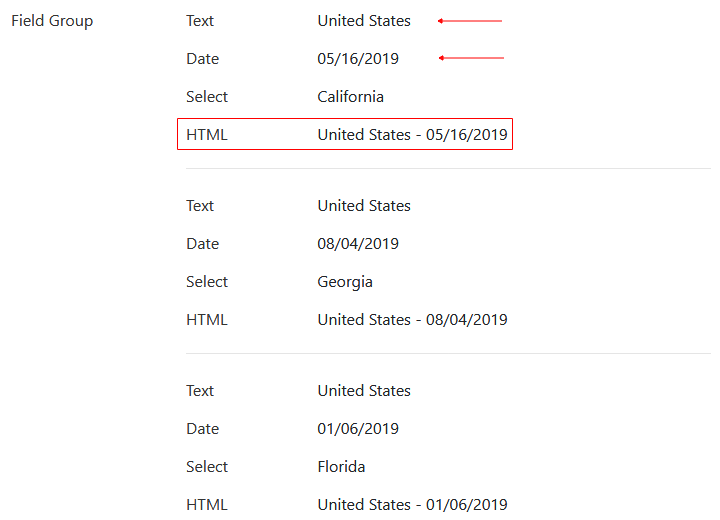
Task: Click the red arrow beside 05/16/2019
Action: point(471,58)
